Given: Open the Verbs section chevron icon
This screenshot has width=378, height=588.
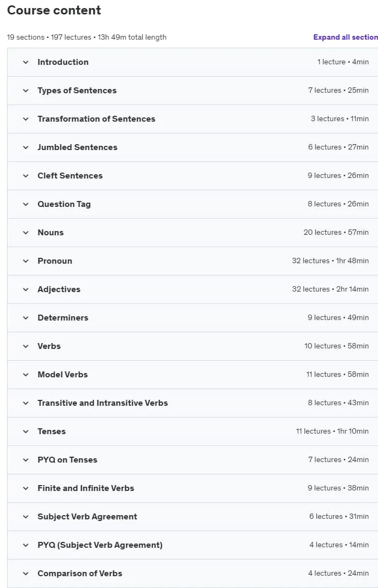Looking at the screenshot, I should 26,346.
